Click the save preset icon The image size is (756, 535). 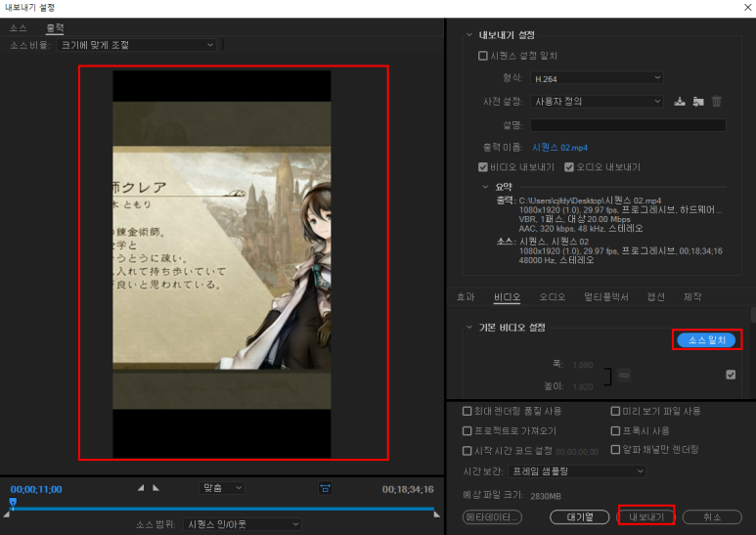click(680, 101)
